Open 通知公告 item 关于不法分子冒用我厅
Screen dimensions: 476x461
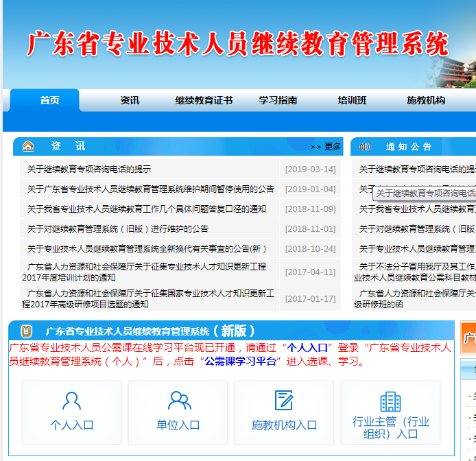pyautogui.click(x=415, y=272)
